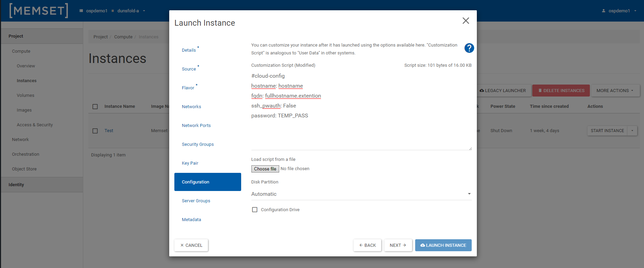Image resolution: width=644 pixels, height=268 pixels.
Task: Check the select-all instances checkbox
Action: [95, 106]
